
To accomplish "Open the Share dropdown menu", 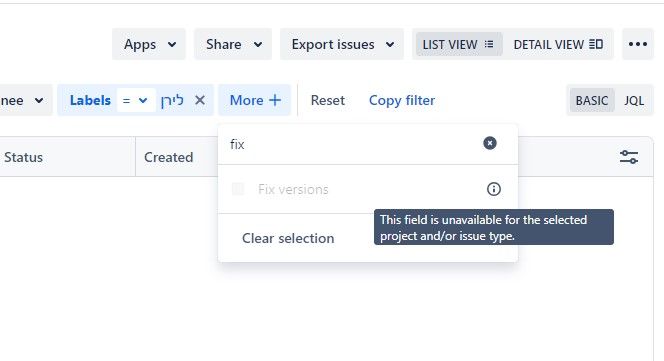I will pos(233,44).
